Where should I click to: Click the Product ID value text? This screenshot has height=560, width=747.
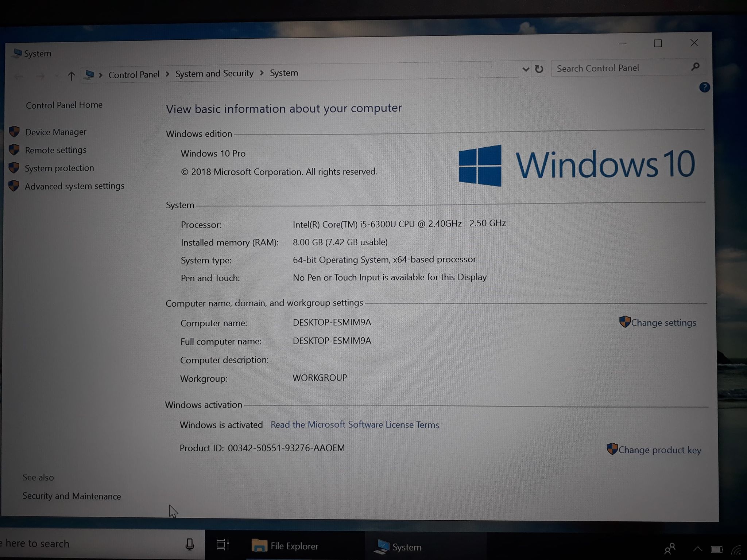click(286, 448)
